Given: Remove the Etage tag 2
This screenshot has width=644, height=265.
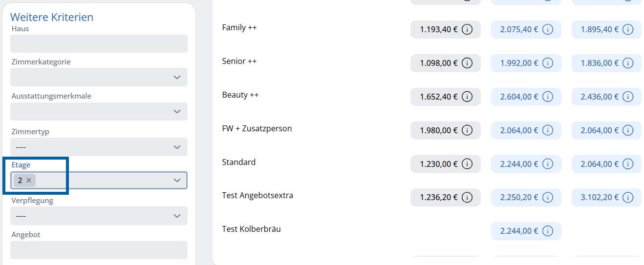Looking at the screenshot, I should 29,181.
